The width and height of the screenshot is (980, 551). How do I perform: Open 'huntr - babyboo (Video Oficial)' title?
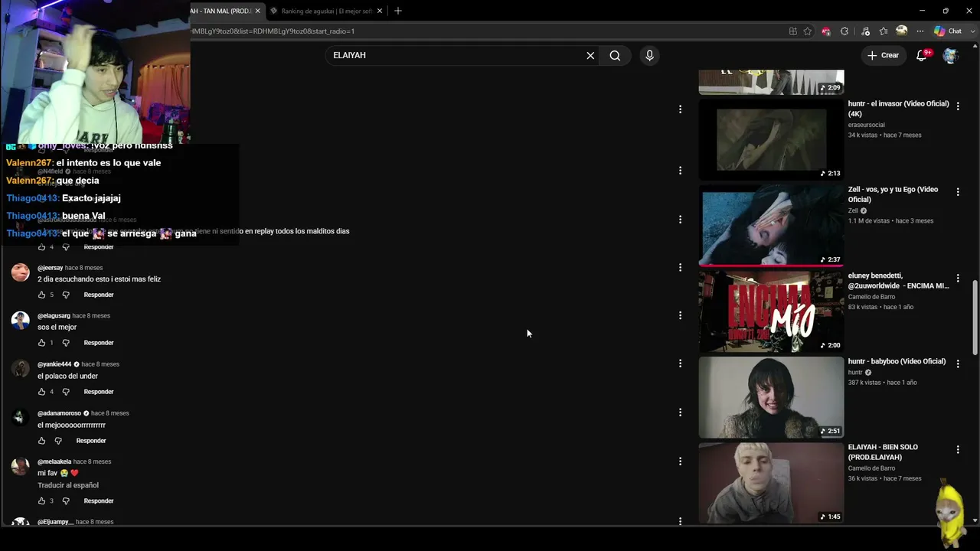click(897, 361)
